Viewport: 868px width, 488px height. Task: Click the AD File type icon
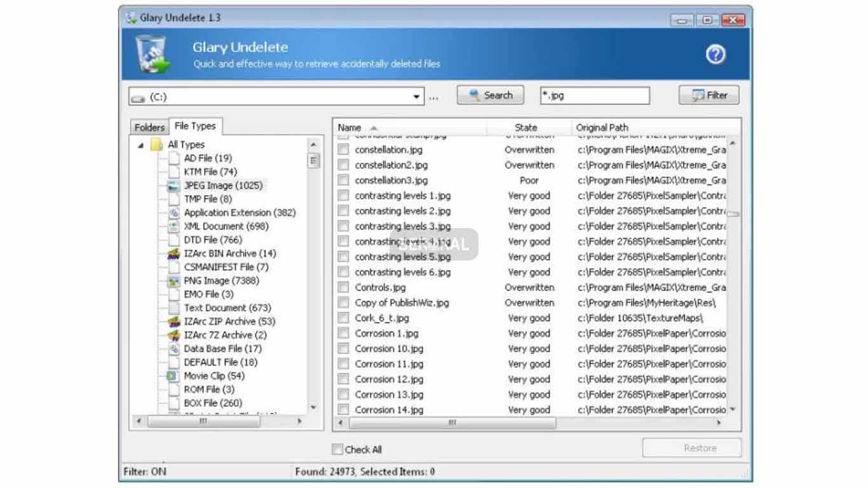tap(173, 158)
